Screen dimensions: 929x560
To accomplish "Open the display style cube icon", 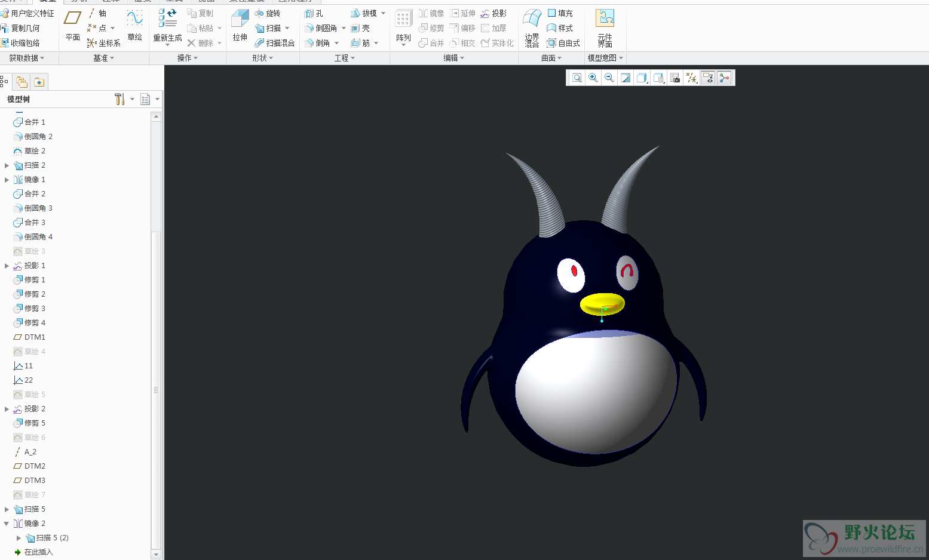I will coord(642,78).
